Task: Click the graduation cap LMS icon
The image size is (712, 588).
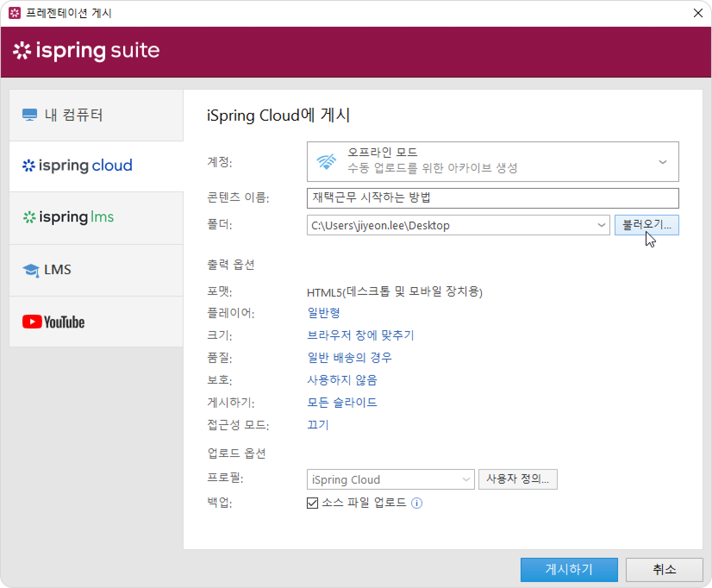Action: (x=31, y=270)
